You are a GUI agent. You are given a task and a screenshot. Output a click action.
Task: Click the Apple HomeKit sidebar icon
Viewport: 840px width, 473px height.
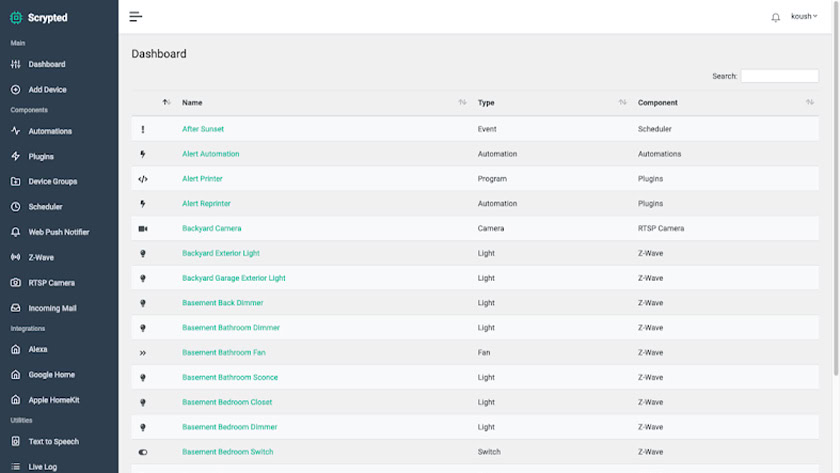(16, 400)
